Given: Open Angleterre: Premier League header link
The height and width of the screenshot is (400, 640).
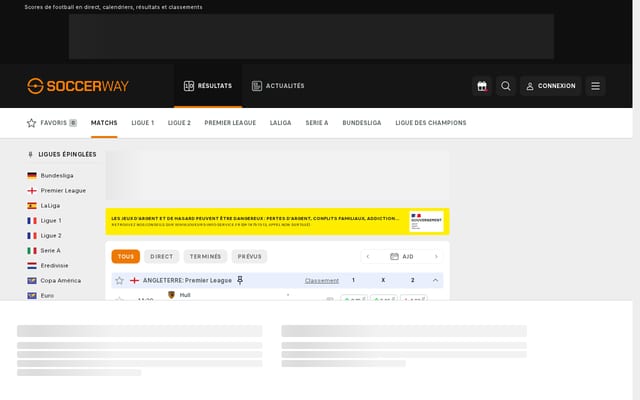Looking at the screenshot, I should pos(187,280).
